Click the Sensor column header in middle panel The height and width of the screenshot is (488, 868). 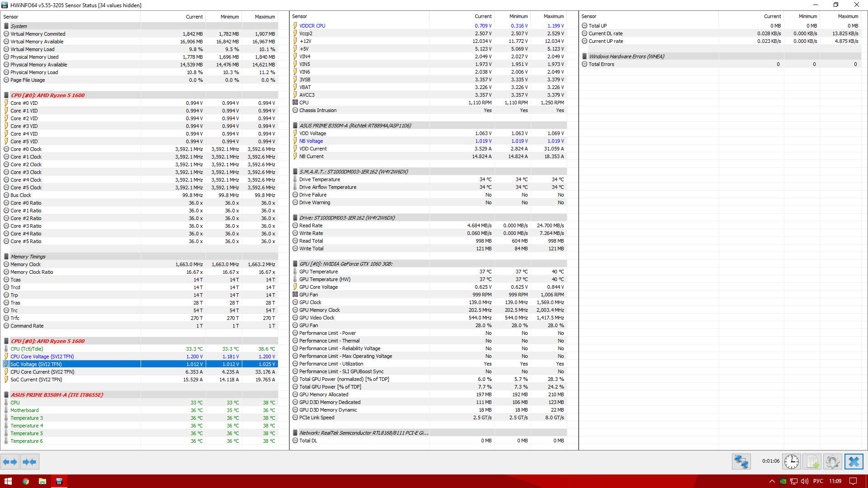pos(300,16)
